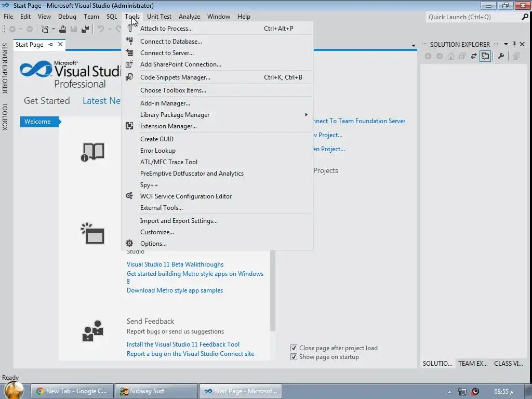Viewport: 532px width, 399px height.
Task: Click the Welcome button on Start Page
Action: click(39, 122)
